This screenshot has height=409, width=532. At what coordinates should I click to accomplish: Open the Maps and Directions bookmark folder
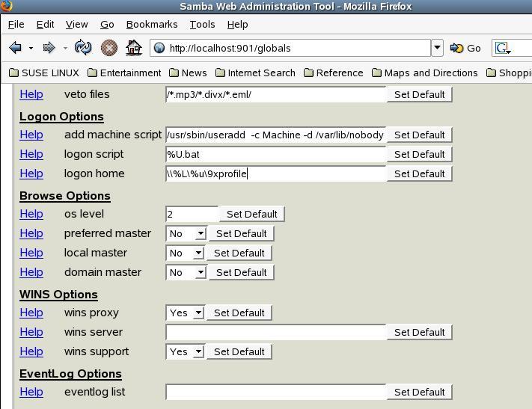point(424,73)
